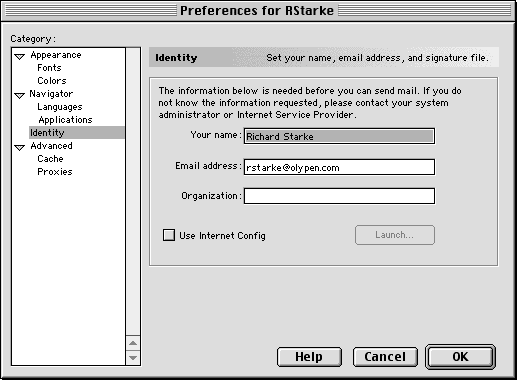Select the Identity category row
The image size is (517, 380).
click(x=77, y=133)
